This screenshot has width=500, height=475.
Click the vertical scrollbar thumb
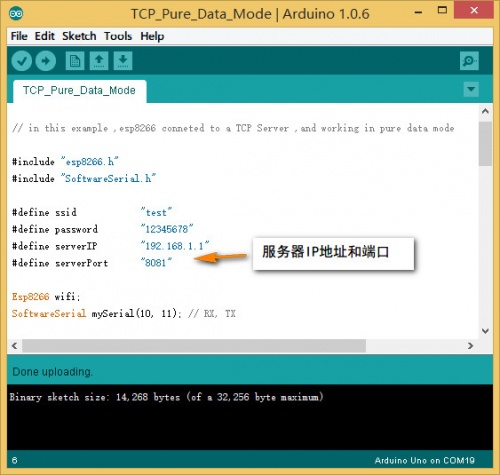(486, 144)
